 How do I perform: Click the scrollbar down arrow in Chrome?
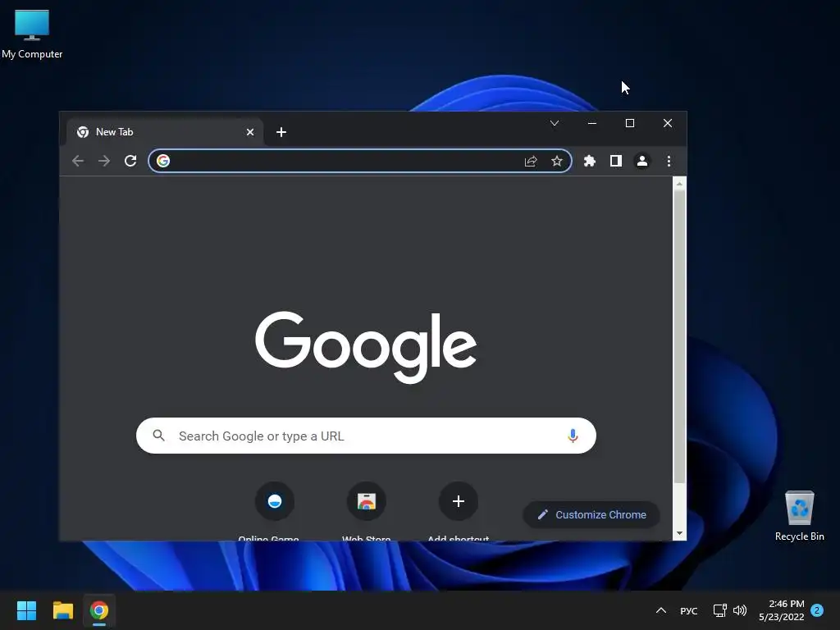coord(679,533)
